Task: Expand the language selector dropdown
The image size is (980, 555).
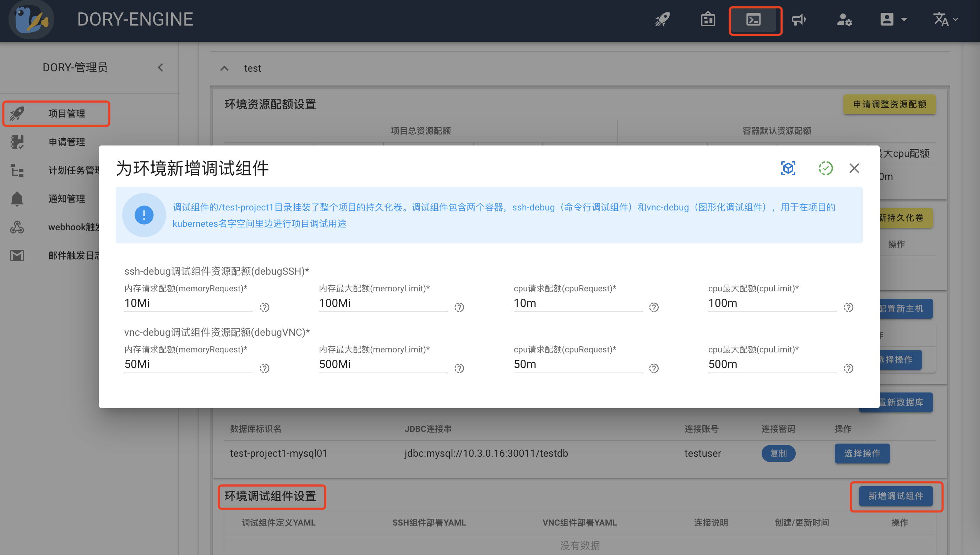Action: [x=945, y=20]
